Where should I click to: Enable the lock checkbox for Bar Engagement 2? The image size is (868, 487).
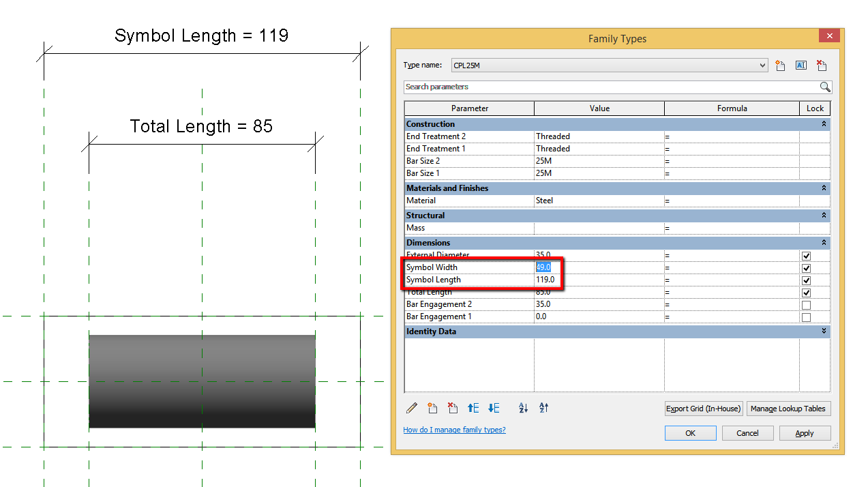coord(806,304)
